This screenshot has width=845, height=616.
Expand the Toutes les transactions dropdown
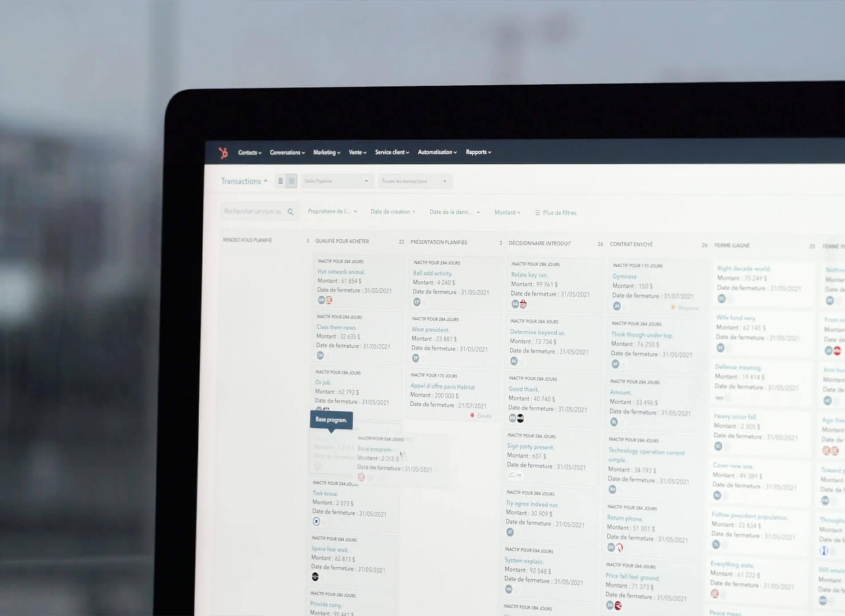413,180
